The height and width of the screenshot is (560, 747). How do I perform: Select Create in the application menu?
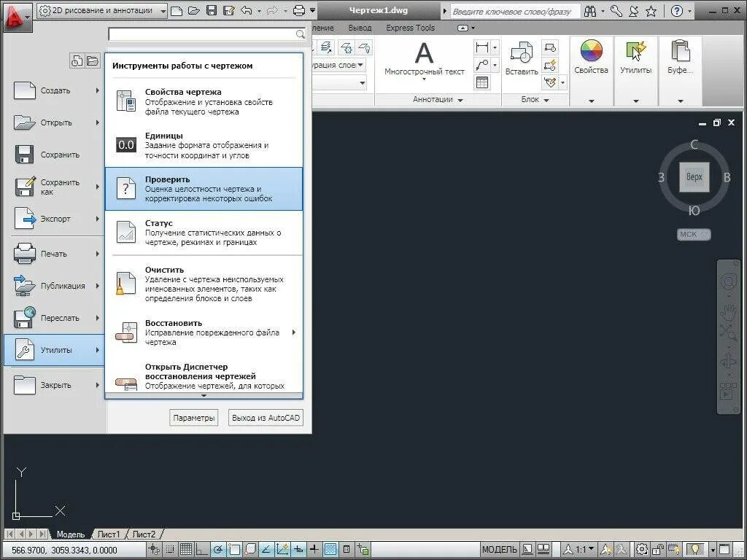[x=56, y=90]
